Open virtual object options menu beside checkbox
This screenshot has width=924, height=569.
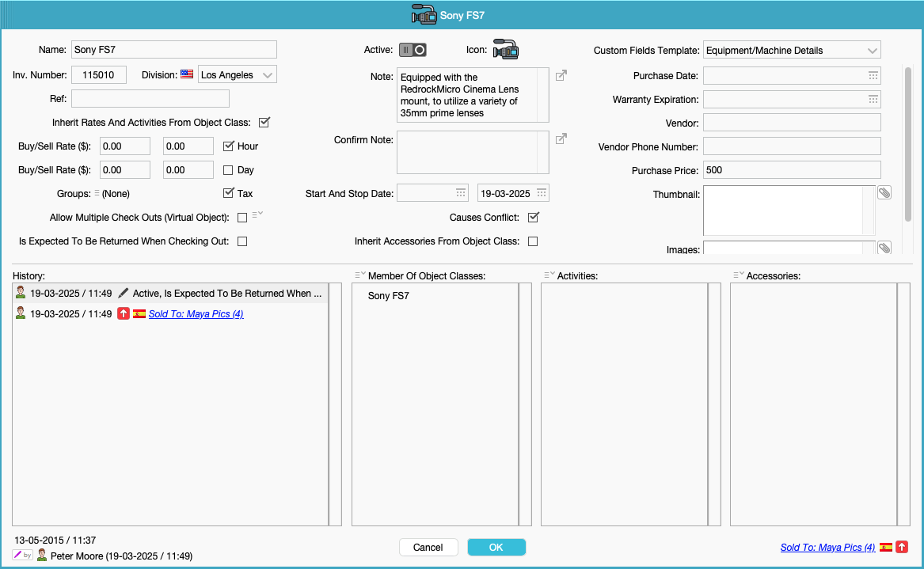click(257, 215)
